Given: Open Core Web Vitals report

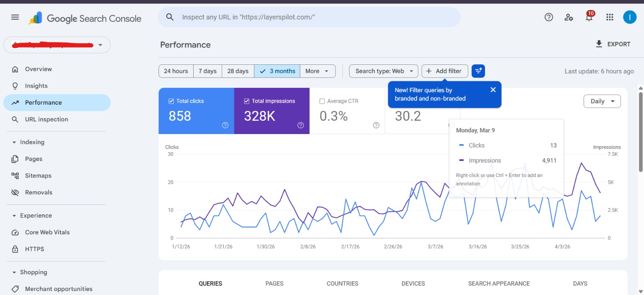Looking at the screenshot, I should point(57,232).
